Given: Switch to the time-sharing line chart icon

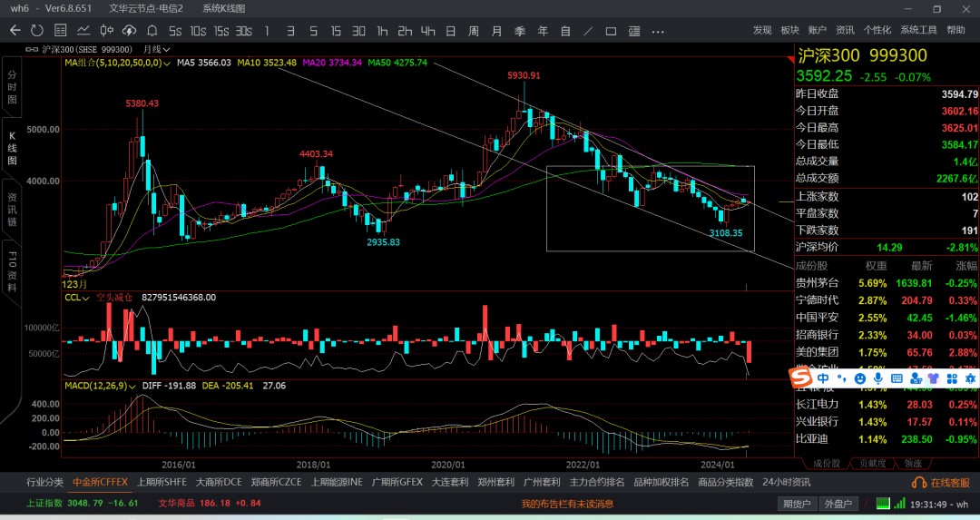Looking at the screenshot, I should pyautogui.click(x=83, y=30).
